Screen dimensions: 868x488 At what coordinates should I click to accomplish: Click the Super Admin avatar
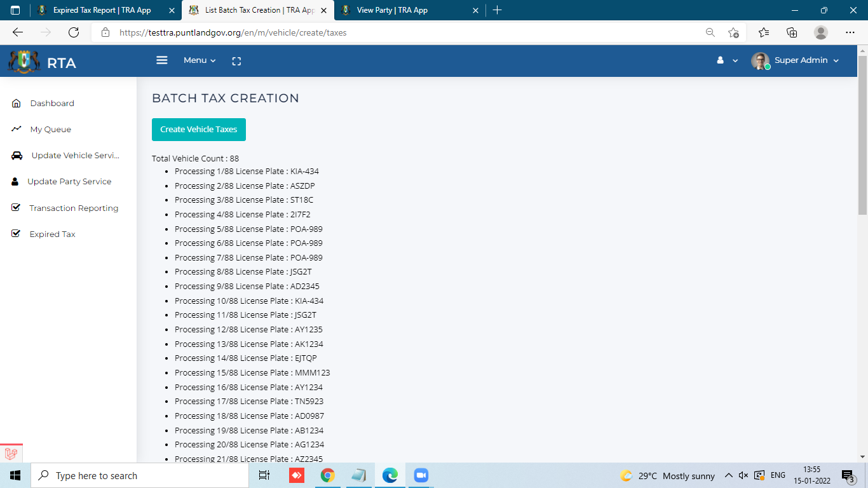tap(760, 61)
